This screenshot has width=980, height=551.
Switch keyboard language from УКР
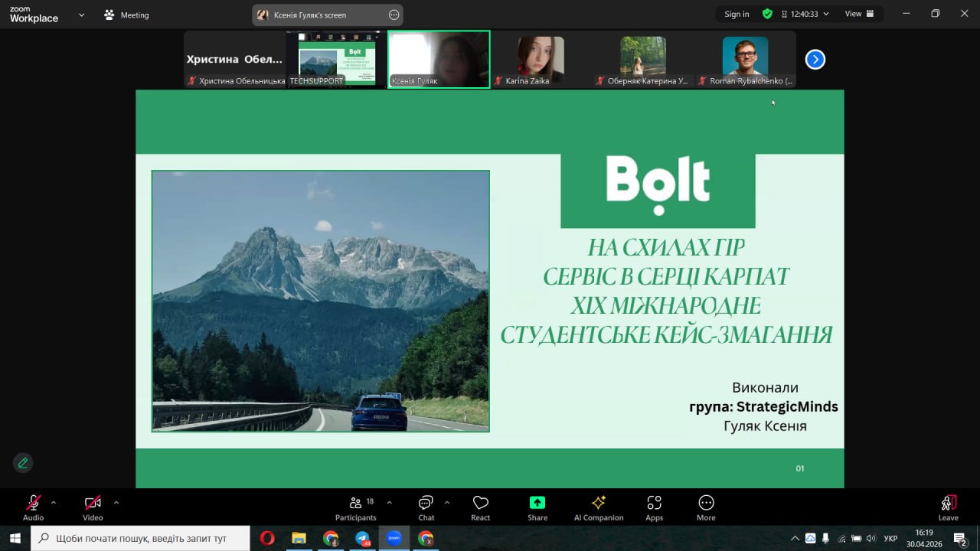point(890,538)
